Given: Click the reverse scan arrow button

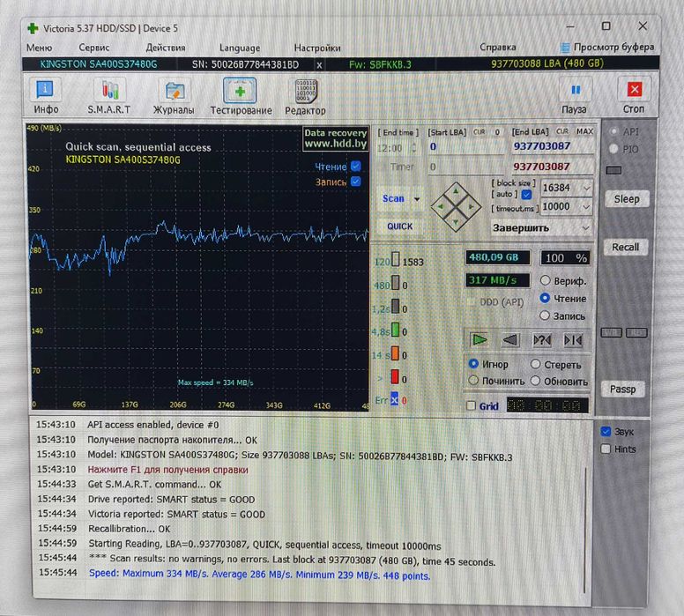Looking at the screenshot, I should tap(510, 340).
